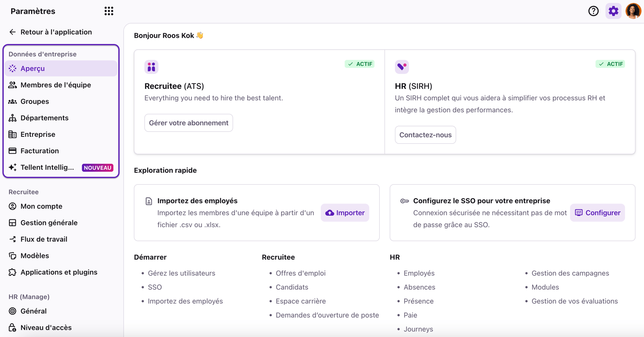Screen dimensions: 644x337
Task: Click the back arrow beside Retour à l'application
Action: tap(12, 32)
